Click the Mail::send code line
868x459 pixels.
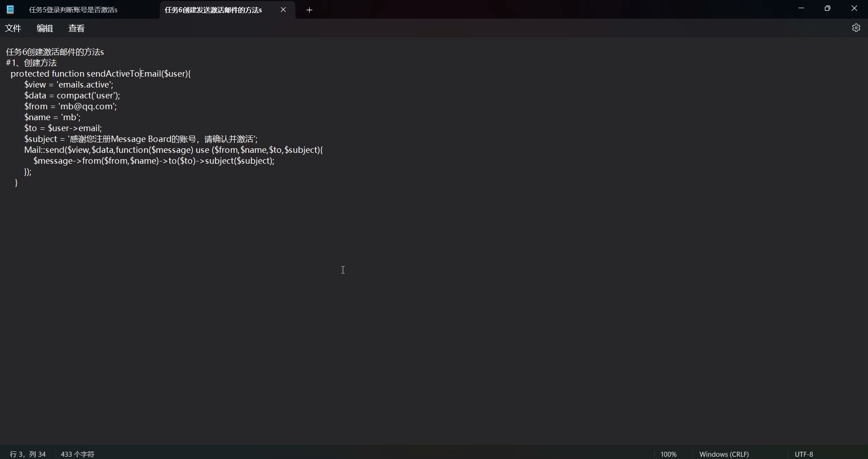[173, 150]
